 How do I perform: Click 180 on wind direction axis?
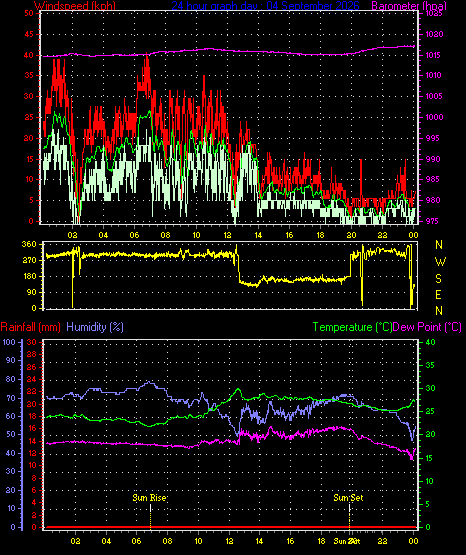coord(29,276)
